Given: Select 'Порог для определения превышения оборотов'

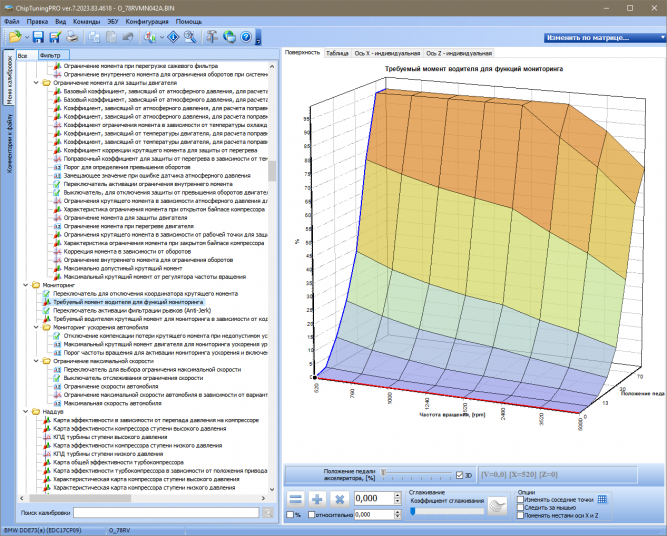Looking at the screenshot, I should (127, 167).
